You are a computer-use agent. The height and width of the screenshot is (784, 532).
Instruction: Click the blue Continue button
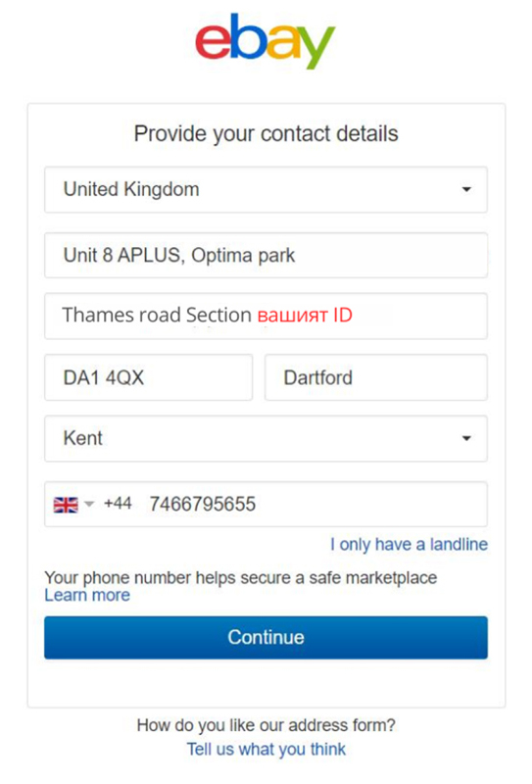click(x=266, y=638)
